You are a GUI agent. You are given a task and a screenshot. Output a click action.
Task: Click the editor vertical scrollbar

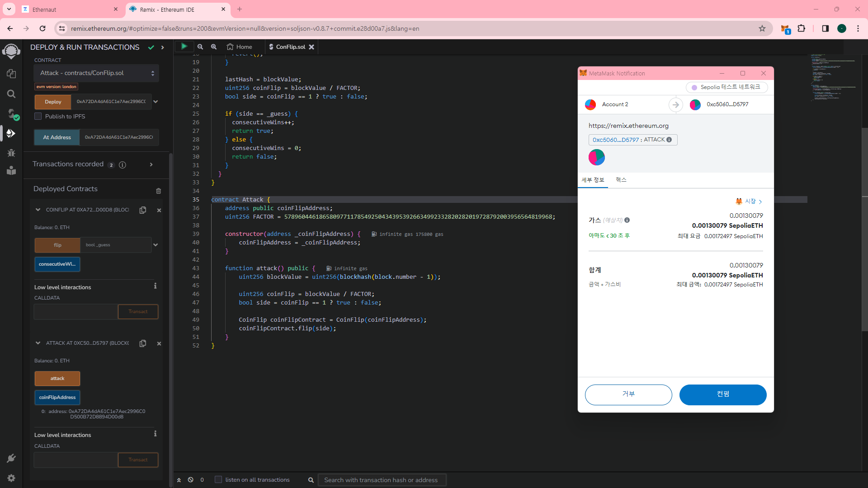coord(864,230)
